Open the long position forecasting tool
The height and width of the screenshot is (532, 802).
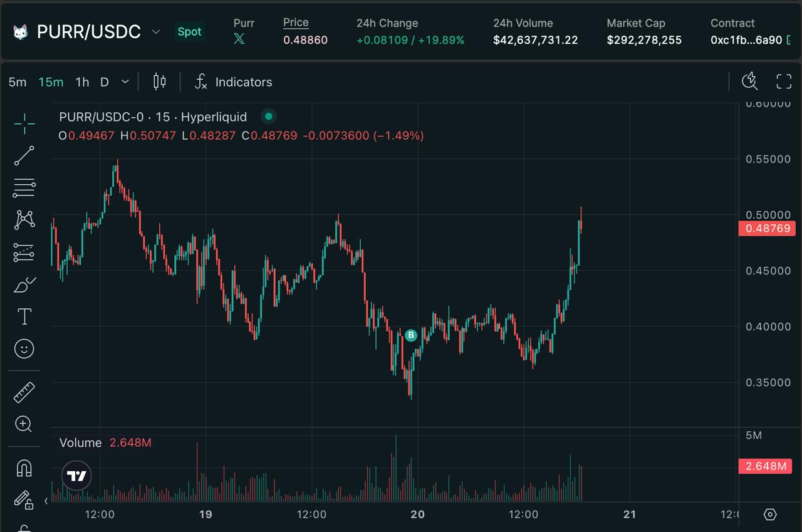[24, 253]
